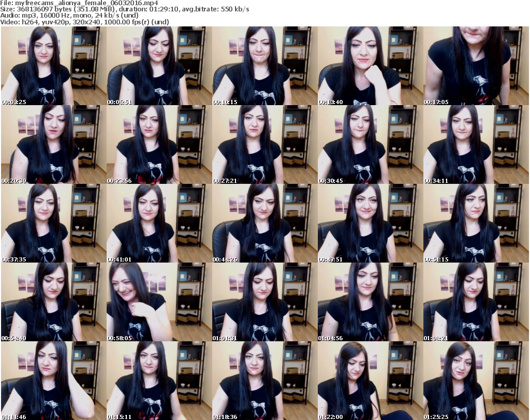
Task: Pick the frame timestamped 01:22:00
Action: [x=370, y=381]
